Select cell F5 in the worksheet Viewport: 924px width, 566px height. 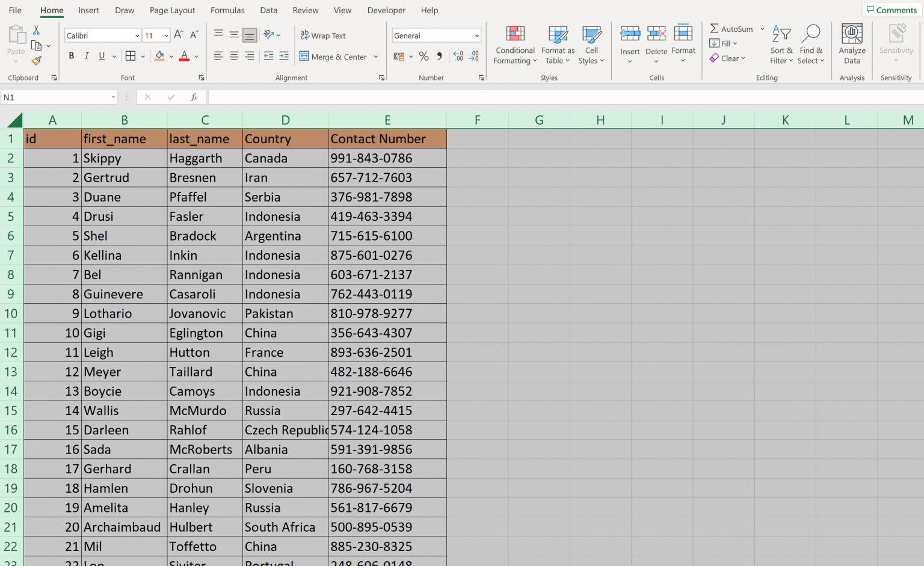[x=477, y=216]
